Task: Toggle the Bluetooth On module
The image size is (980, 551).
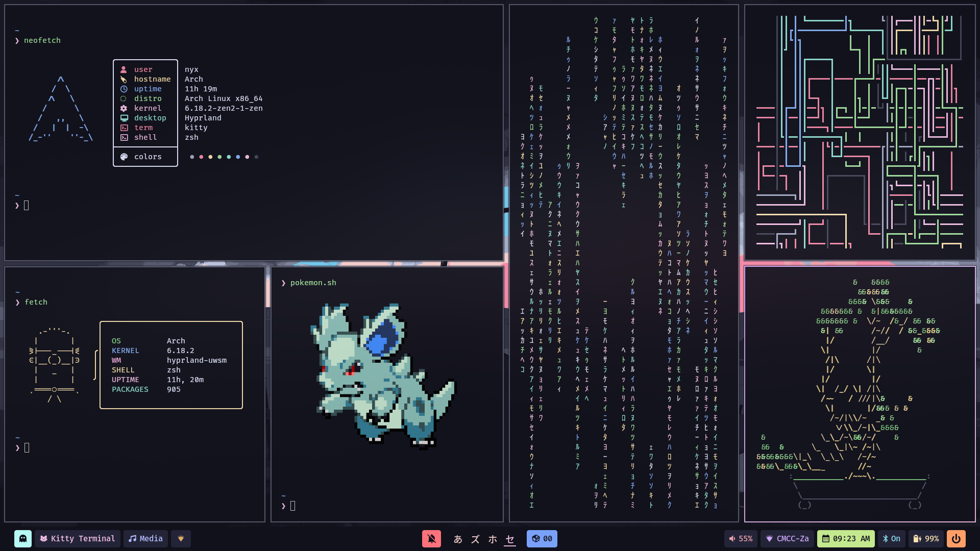Action: (x=891, y=539)
